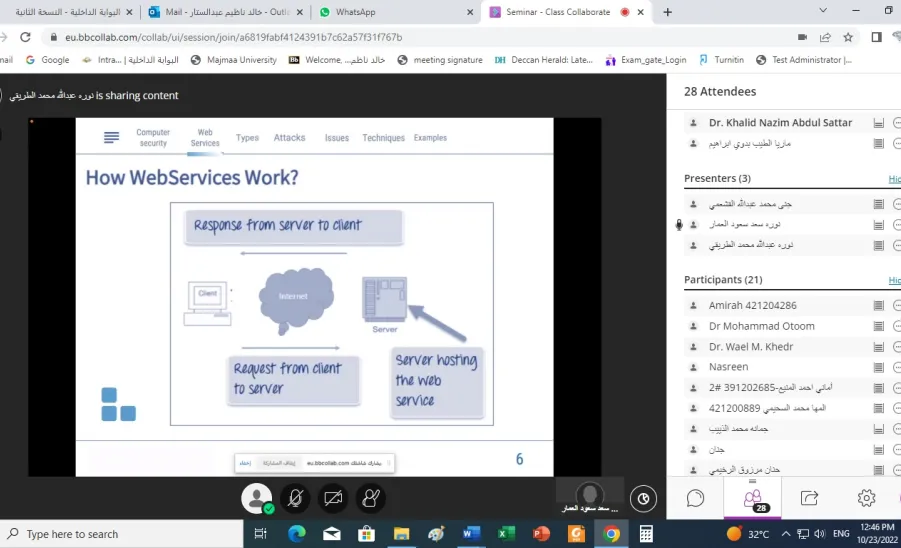Open connection status for Dr. Wael M. Khedr
This screenshot has width=901, height=548.
(879, 347)
